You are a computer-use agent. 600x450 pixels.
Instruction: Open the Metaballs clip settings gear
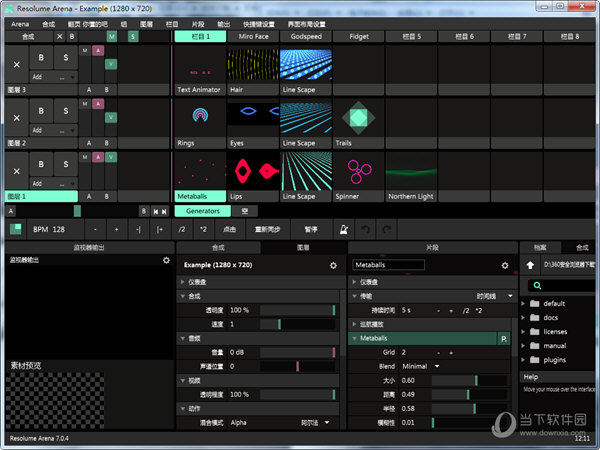pyautogui.click(x=505, y=266)
